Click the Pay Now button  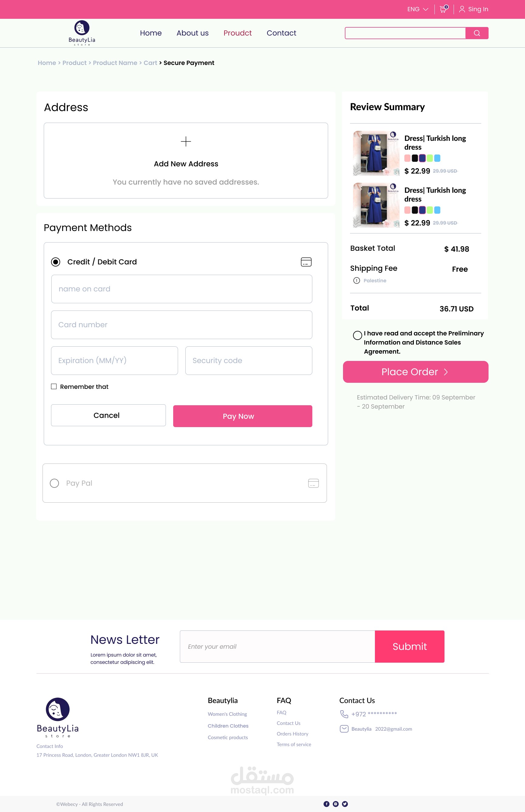coord(242,416)
